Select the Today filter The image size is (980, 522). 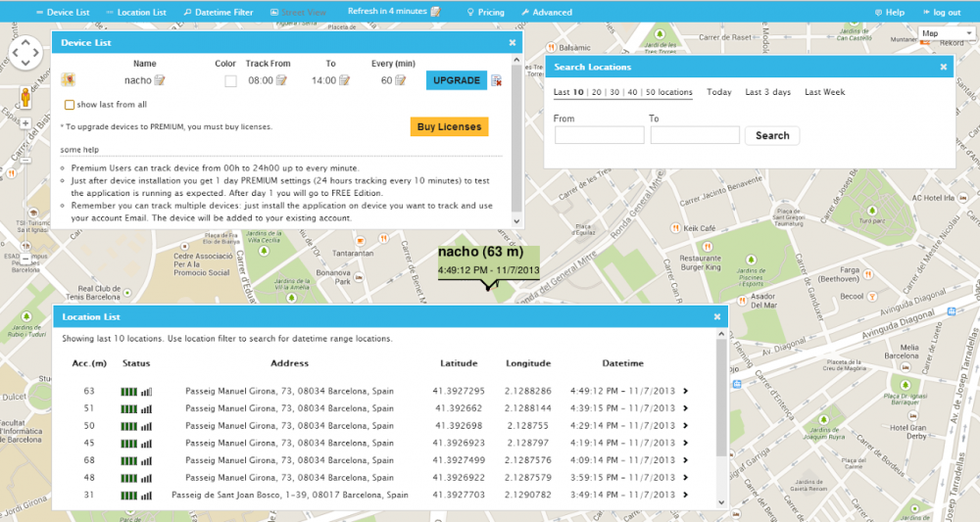coord(719,92)
